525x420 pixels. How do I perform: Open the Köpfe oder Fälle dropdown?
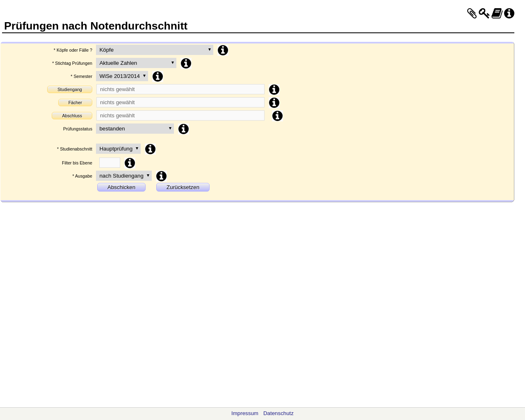pyautogui.click(x=155, y=50)
